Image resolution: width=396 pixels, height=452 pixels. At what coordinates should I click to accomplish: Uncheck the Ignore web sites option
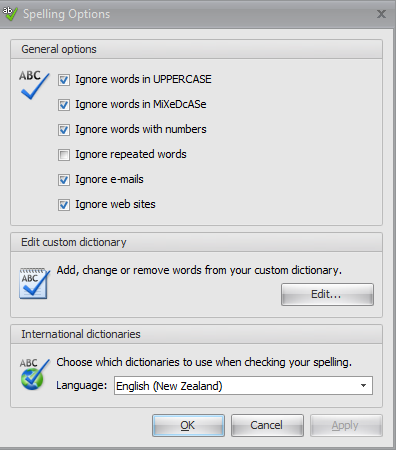pyautogui.click(x=64, y=205)
